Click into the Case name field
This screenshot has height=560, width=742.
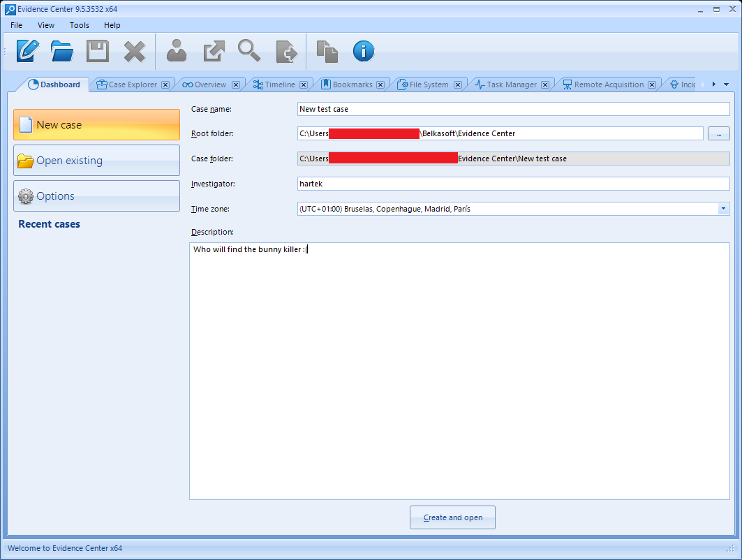tap(512, 109)
